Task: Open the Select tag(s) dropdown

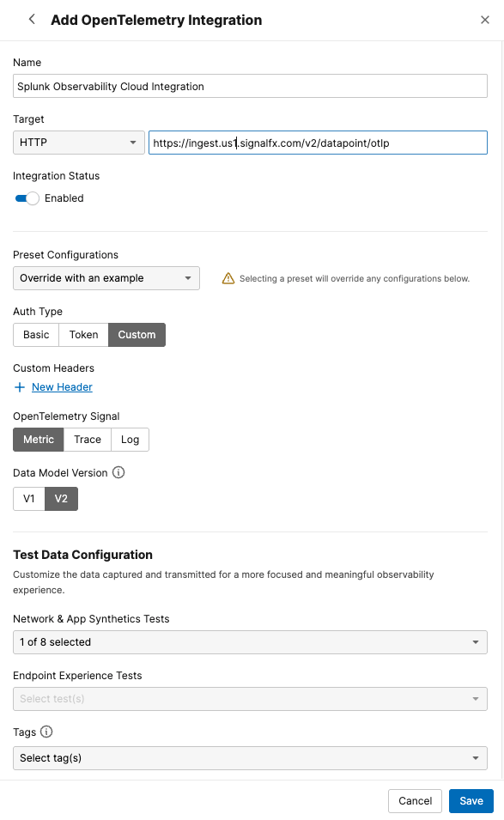Action: click(x=250, y=758)
